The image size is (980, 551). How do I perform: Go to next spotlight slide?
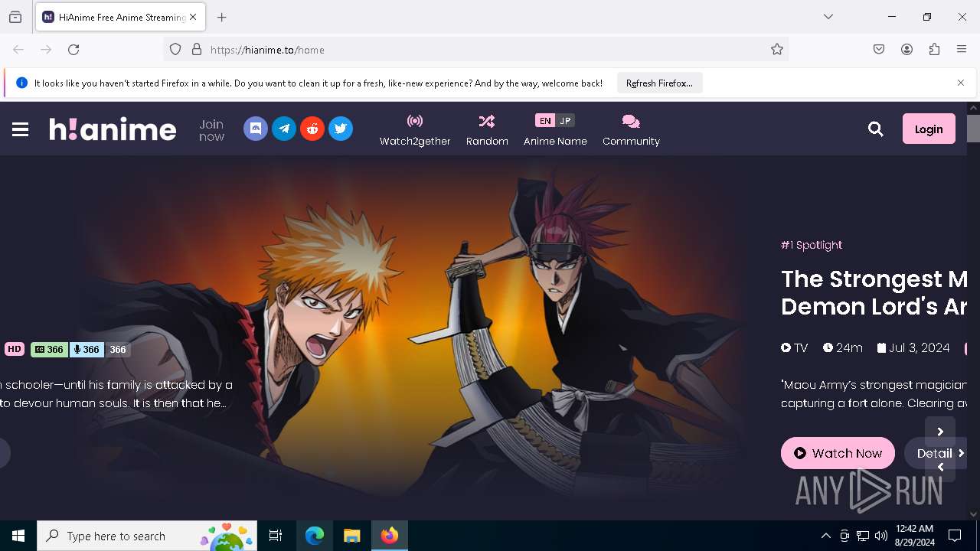click(x=940, y=432)
